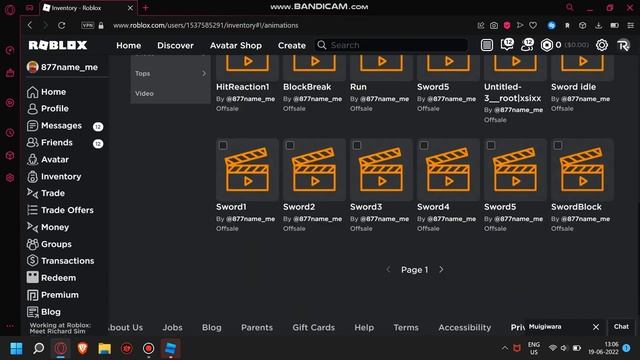Open Friends in the sidebar
The image size is (640, 360).
click(x=49, y=142)
